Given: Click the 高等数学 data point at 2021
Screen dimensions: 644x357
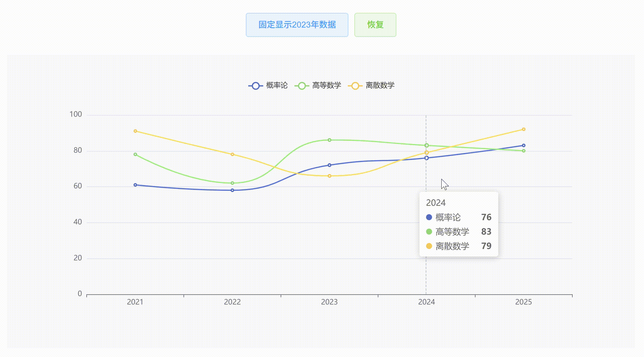Looking at the screenshot, I should pos(135,154).
